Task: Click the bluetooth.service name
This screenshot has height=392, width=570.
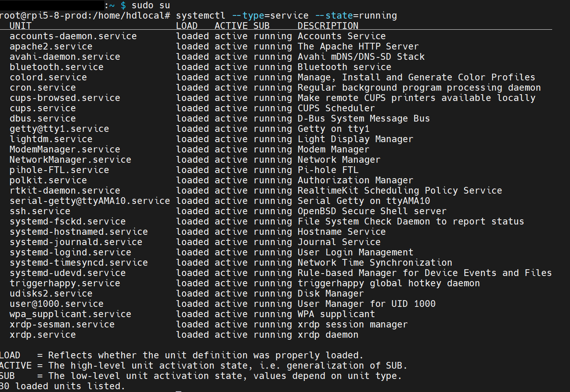Action: [56, 67]
